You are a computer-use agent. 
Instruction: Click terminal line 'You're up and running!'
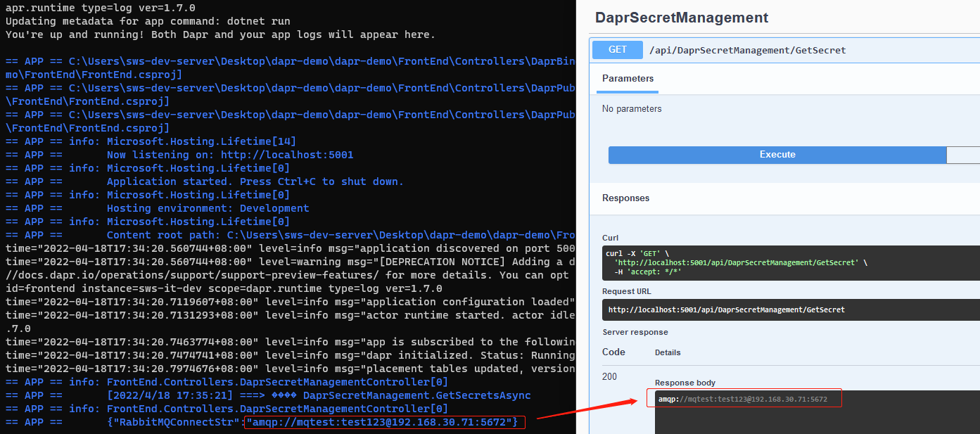click(x=220, y=34)
